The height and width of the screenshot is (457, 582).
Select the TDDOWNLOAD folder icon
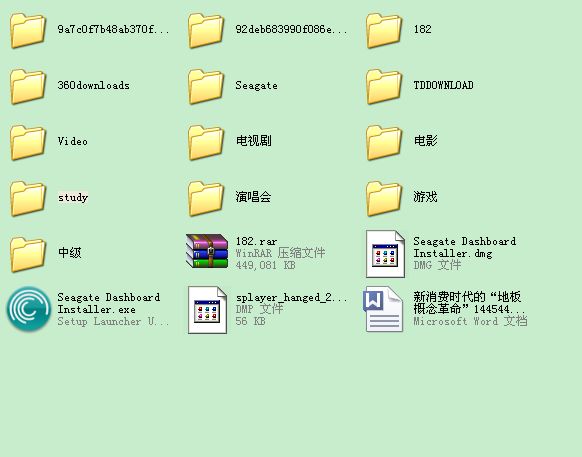384,86
